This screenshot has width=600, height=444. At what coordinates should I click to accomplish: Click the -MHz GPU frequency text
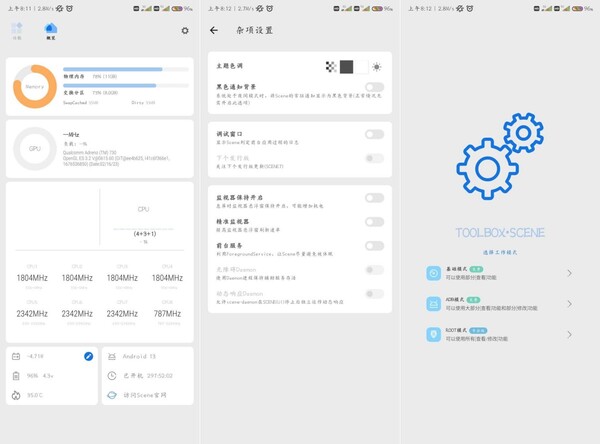pos(71,135)
